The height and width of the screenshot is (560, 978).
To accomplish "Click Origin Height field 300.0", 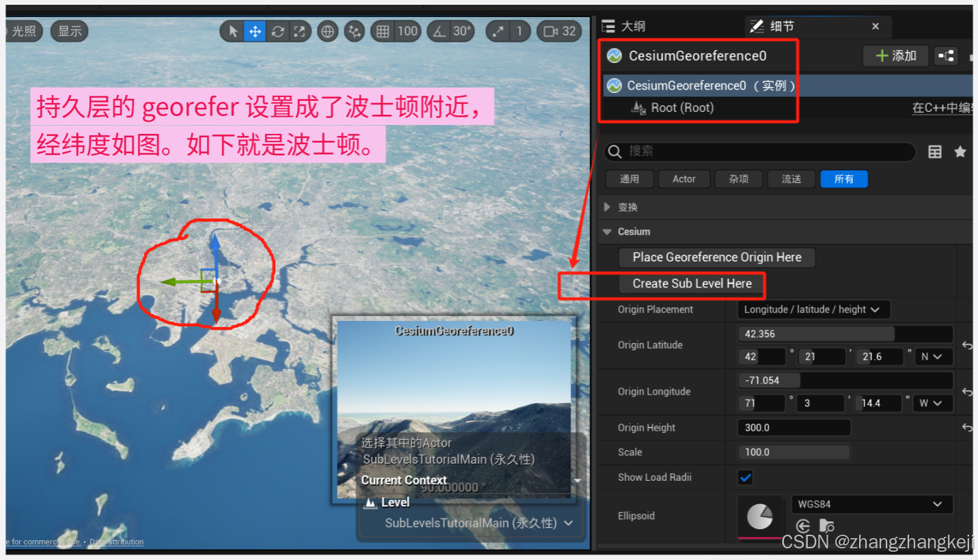I will [794, 428].
